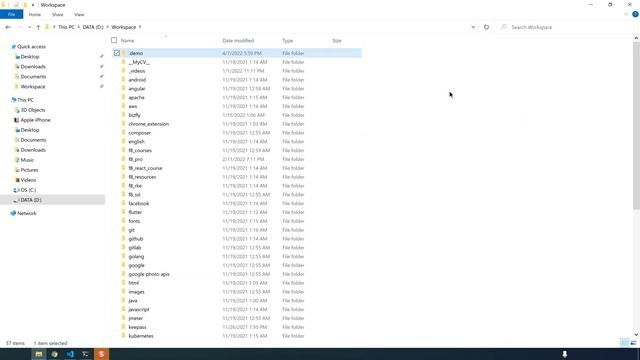Select the apache folder icon
Viewport: 640px width, 360px height.
(124, 97)
